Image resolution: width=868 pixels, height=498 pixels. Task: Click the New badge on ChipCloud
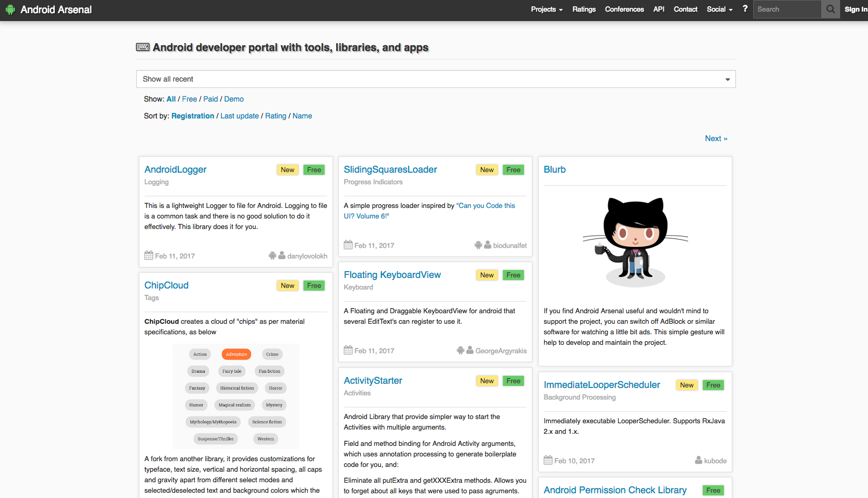[x=288, y=285]
